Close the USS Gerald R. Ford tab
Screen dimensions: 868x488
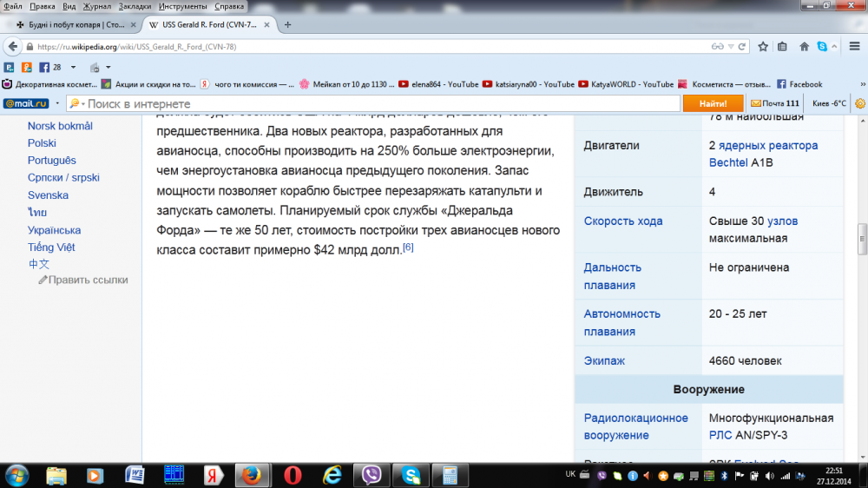pyautogui.click(x=266, y=25)
